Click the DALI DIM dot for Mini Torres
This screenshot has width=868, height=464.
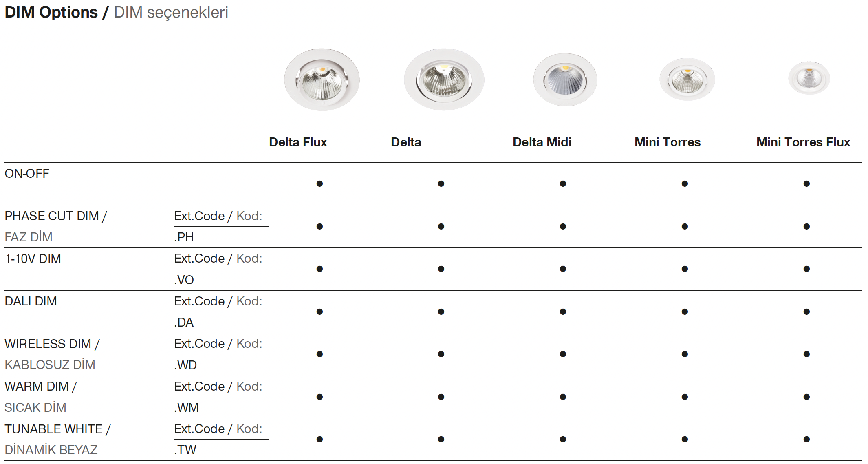tap(685, 312)
